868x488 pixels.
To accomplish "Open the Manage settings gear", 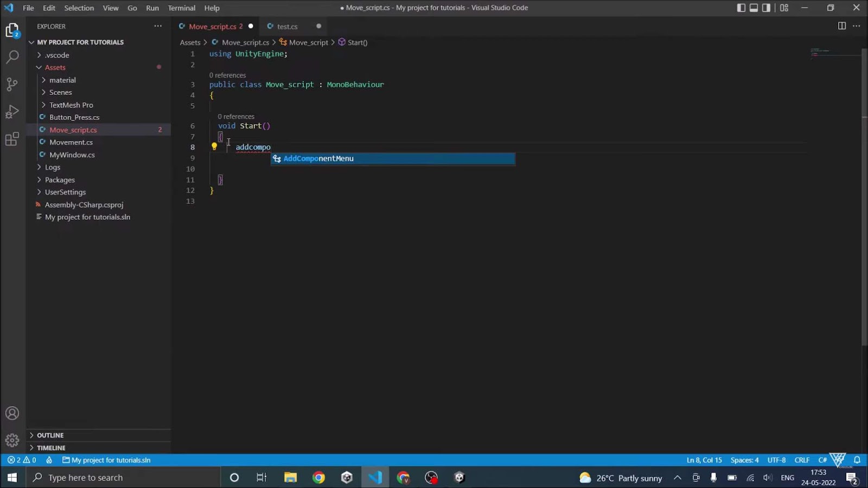I will pos(12,440).
